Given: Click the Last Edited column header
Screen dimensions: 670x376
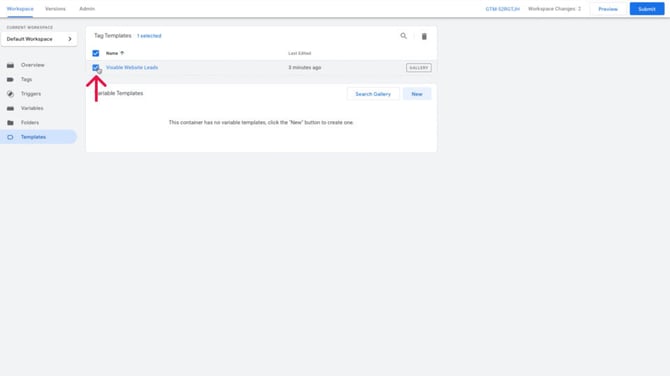Looking at the screenshot, I should pos(300,53).
